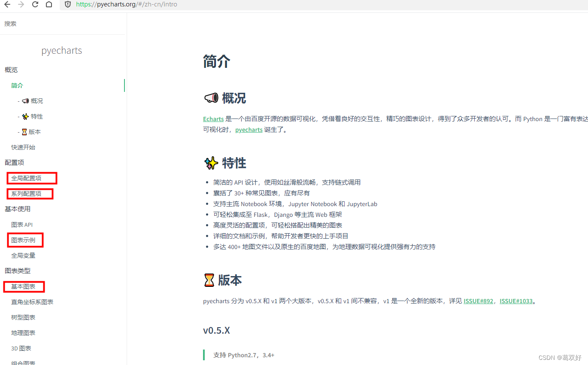Open 树型图表 in the sidebar
The width and height of the screenshot is (588, 365).
(23, 317)
